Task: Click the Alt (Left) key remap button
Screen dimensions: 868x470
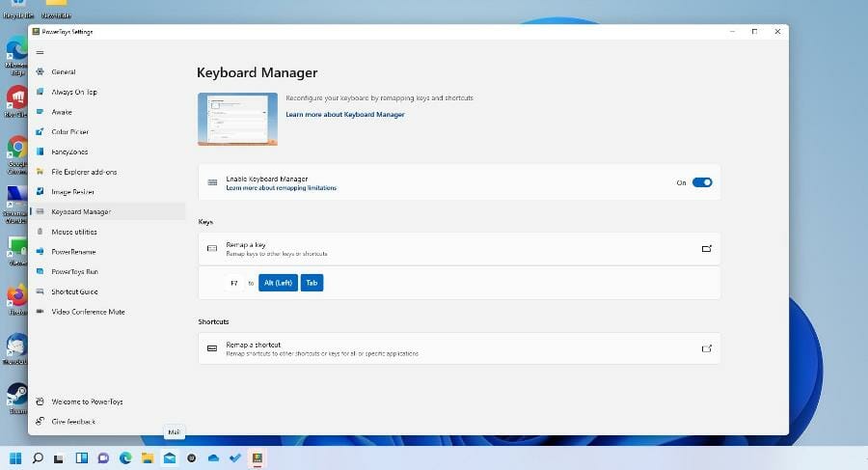Action: pyautogui.click(x=278, y=283)
